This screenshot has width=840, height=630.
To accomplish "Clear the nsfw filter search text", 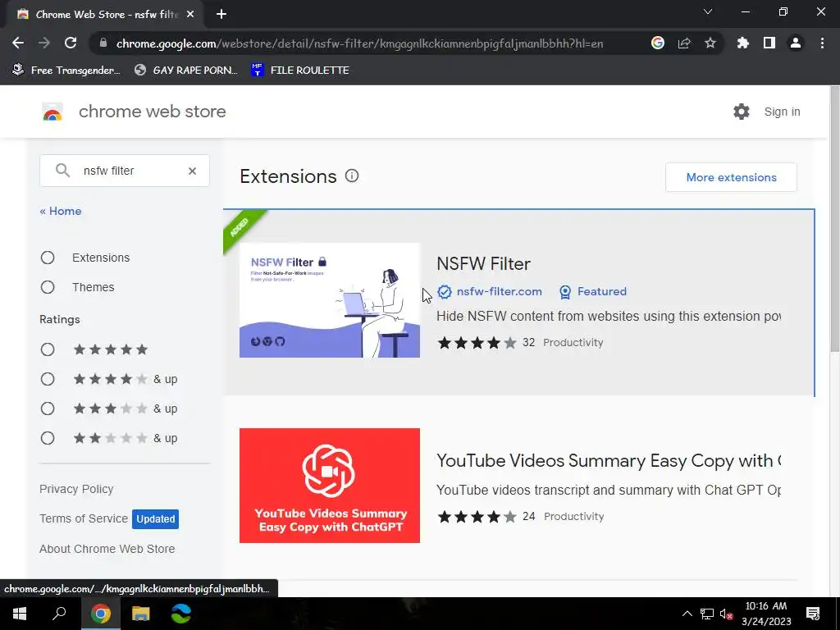I will pos(192,171).
